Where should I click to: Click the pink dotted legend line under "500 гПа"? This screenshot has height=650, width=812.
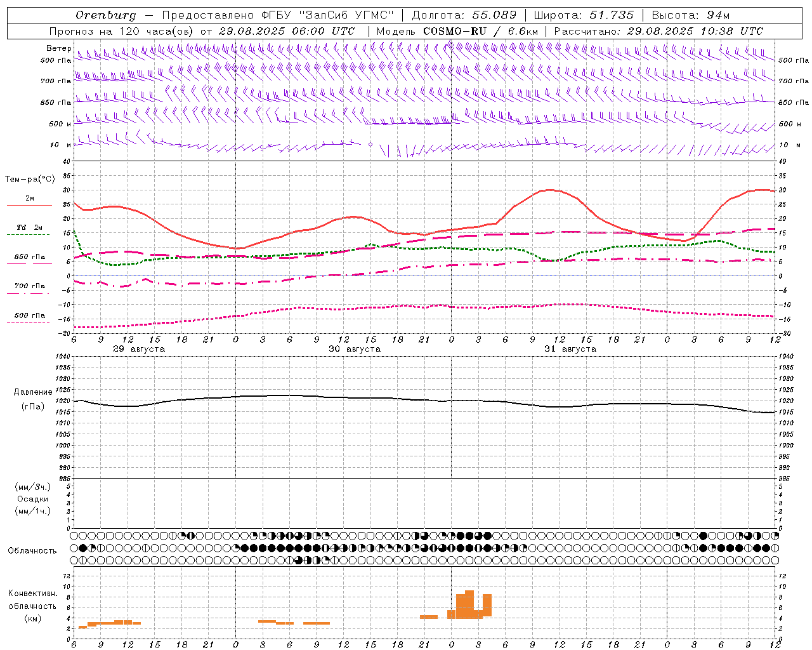[28, 323]
